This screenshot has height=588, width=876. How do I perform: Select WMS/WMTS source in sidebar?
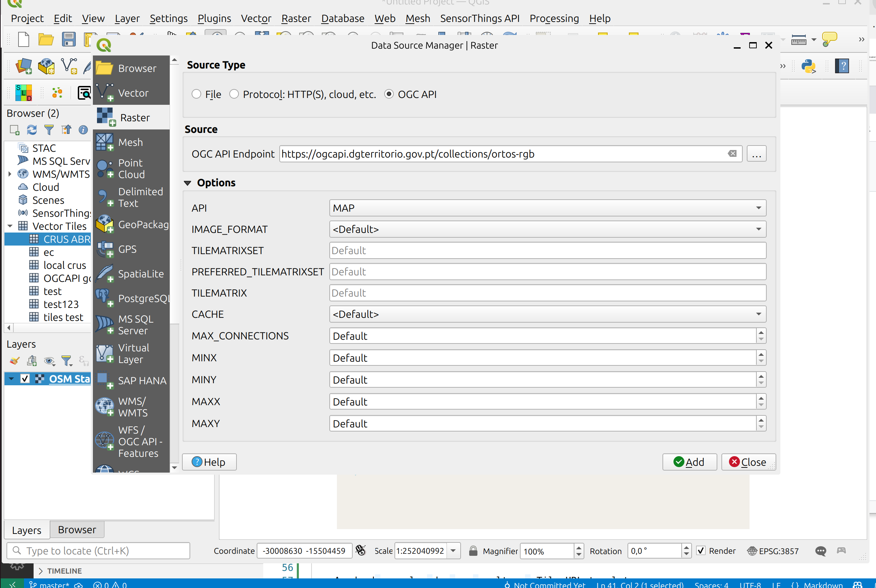point(131,407)
